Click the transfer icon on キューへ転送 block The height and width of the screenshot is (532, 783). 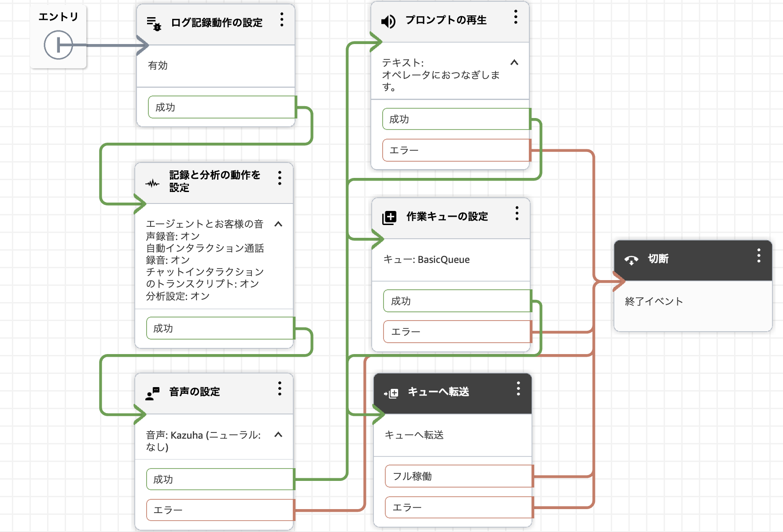391,393
